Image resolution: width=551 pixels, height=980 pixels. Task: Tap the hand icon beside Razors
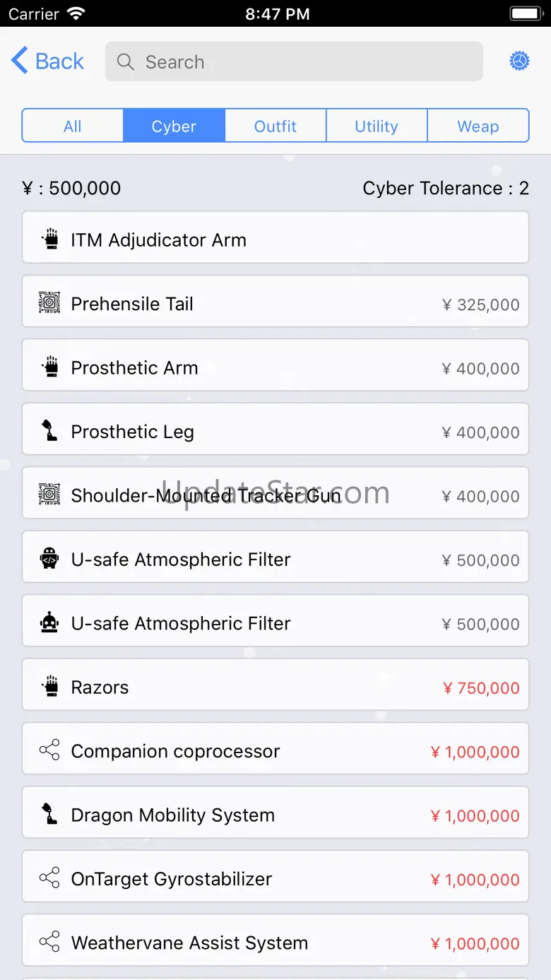point(49,687)
